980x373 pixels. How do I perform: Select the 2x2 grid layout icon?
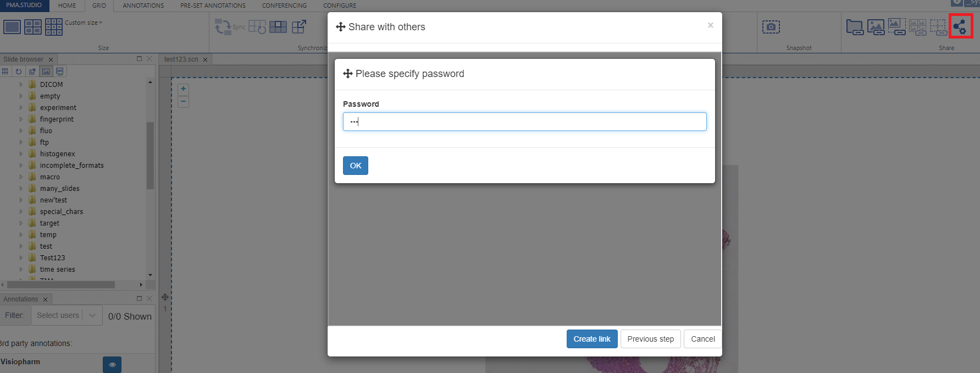[33, 26]
